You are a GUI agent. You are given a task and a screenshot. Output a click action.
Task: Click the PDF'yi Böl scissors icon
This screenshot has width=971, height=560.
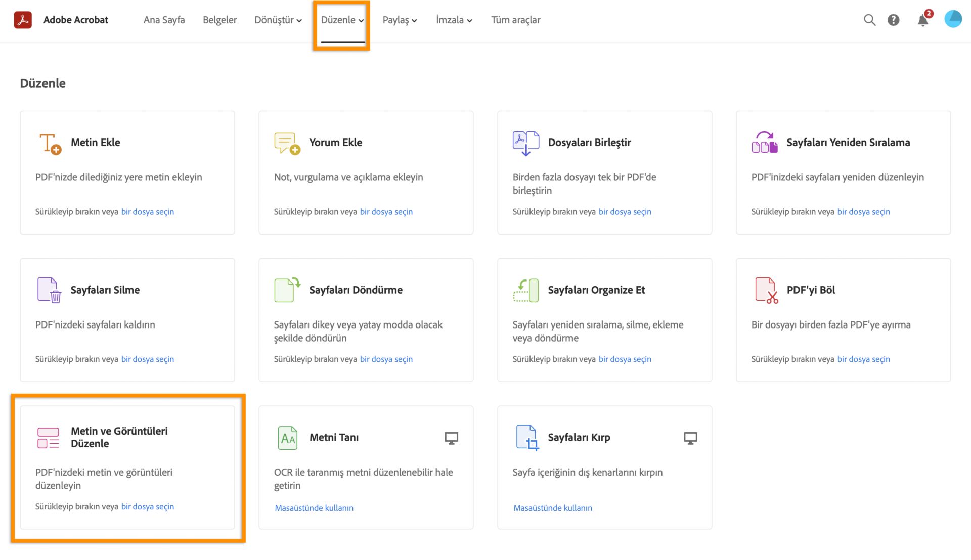pyautogui.click(x=766, y=290)
